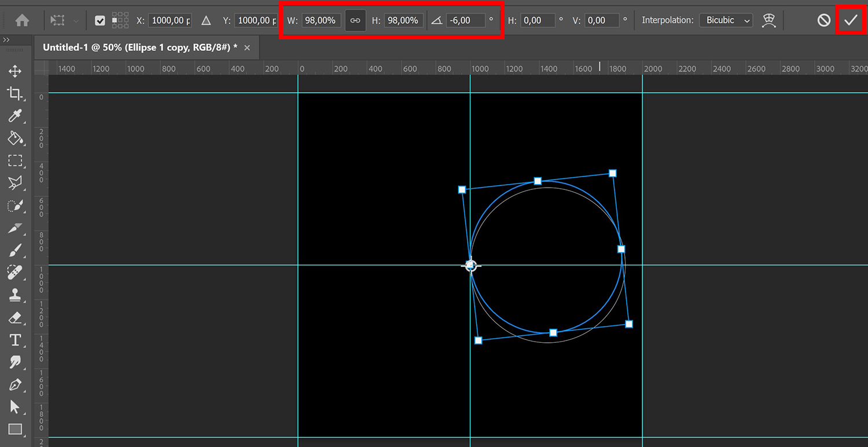Select the Eyedropper tool
This screenshot has width=868, height=447.
point(16,116)
